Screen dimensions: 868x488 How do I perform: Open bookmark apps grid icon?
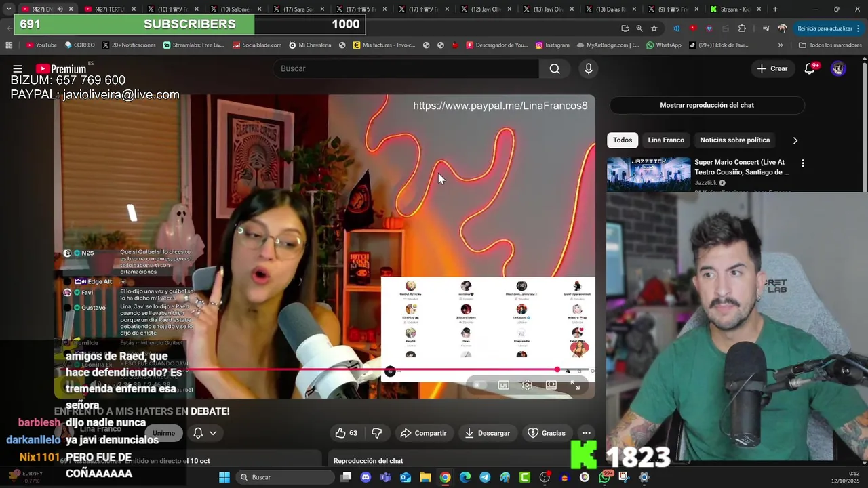point(9,45)
